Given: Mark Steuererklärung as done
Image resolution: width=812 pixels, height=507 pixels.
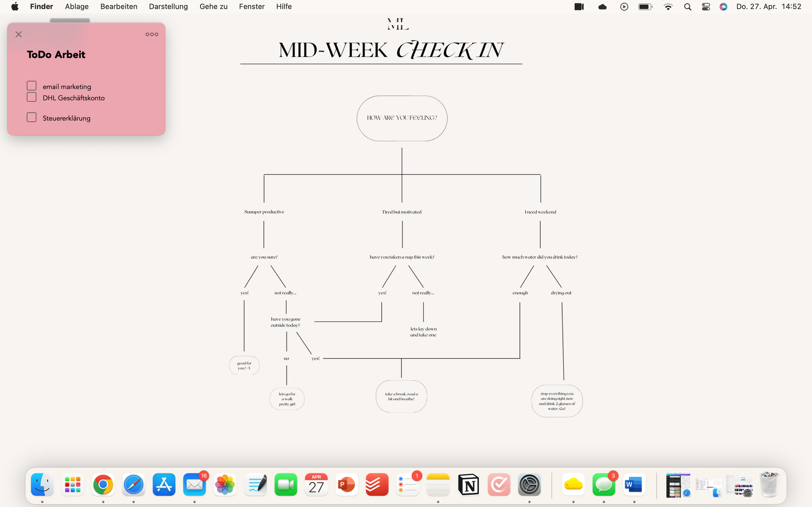Looking at the screenshot, I should click(x=32, y=118).
